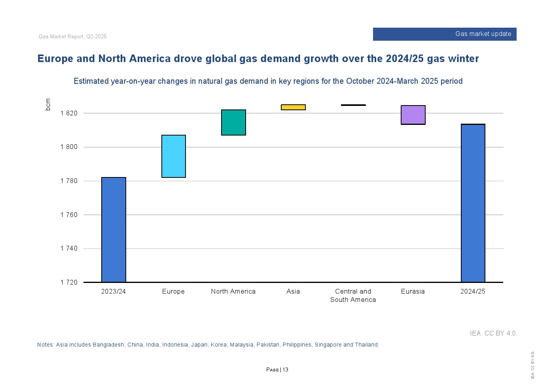Viewport: 555px width, 392px height.
Task: Click the dark blue 2023/24 bar
Action: click(x=114, y=230)
